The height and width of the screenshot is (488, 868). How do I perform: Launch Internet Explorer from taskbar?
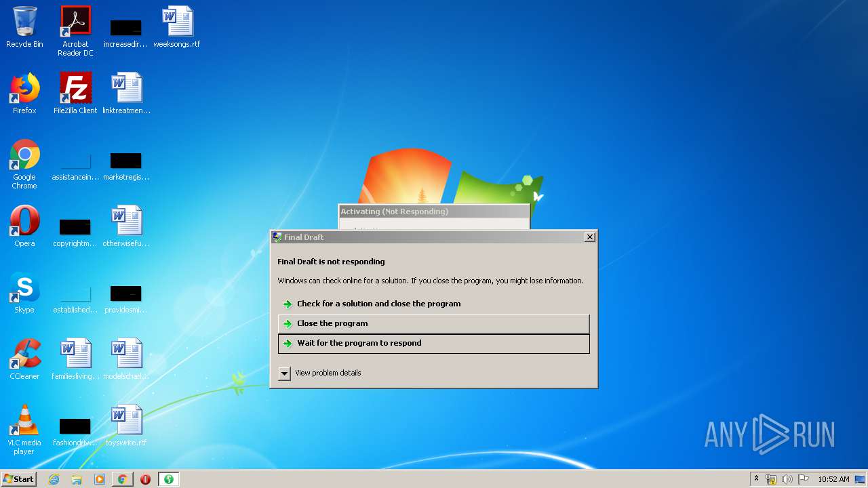pos(54,479)
